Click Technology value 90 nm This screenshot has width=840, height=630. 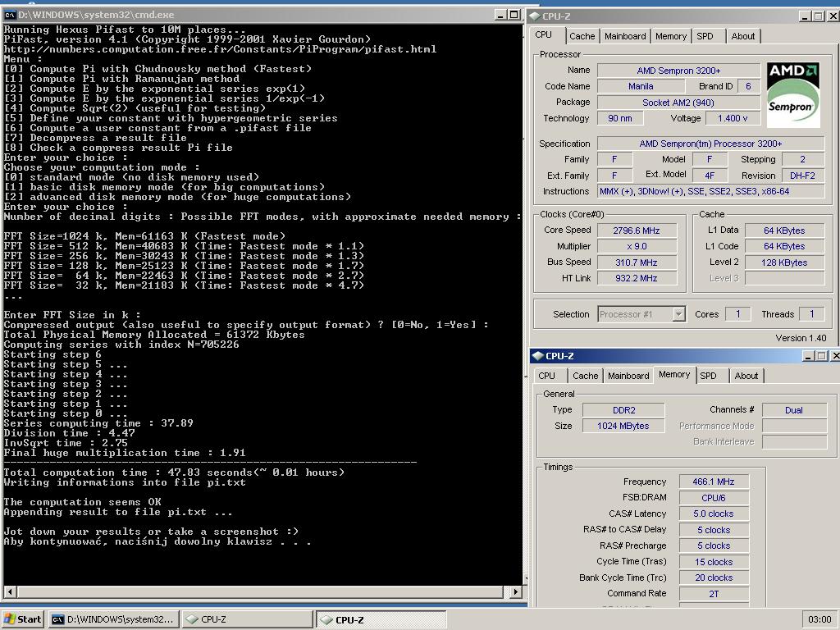tap(620, 118)
